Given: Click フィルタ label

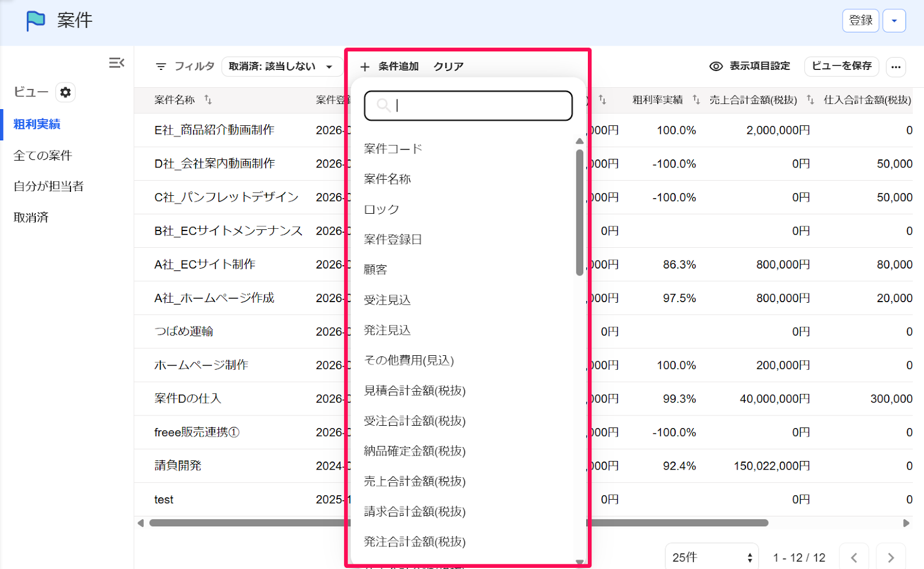Looking at the screenshot, I should (x=194, y=66).
